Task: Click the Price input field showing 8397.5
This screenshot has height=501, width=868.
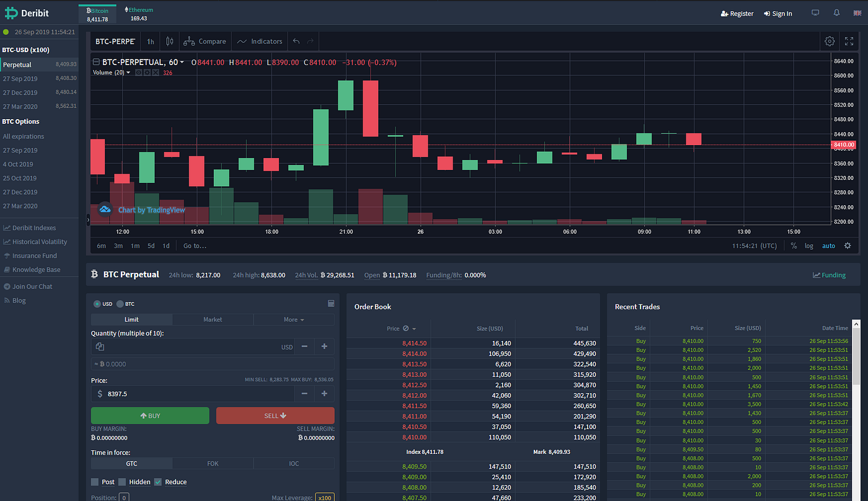Action: pos(192,394)
